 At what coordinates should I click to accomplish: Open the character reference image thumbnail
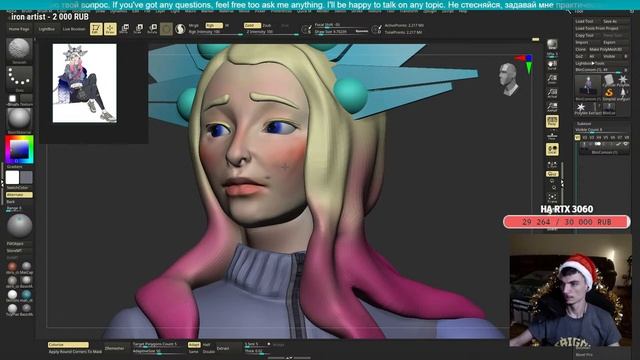coord(84,83)
